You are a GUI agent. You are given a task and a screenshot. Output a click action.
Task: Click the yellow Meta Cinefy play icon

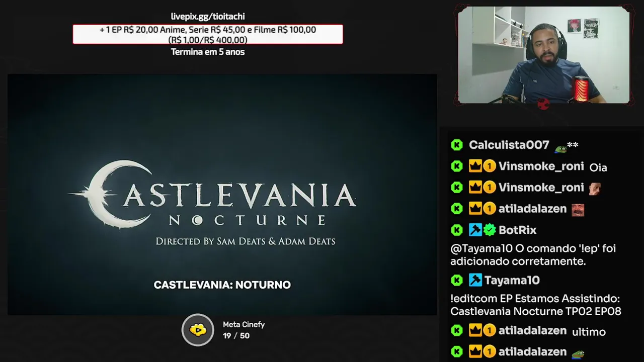198,330
